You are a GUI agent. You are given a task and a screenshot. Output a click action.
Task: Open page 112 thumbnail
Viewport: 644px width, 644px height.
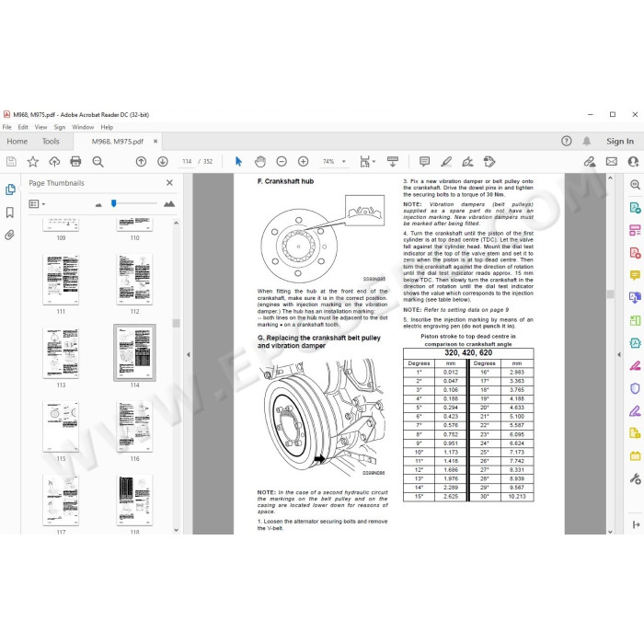134,280
